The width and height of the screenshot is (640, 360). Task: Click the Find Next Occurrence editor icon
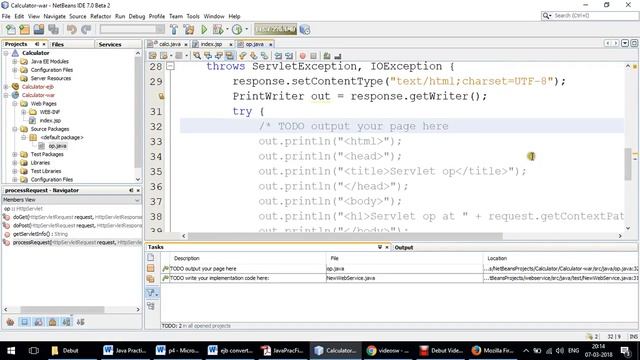219,56
